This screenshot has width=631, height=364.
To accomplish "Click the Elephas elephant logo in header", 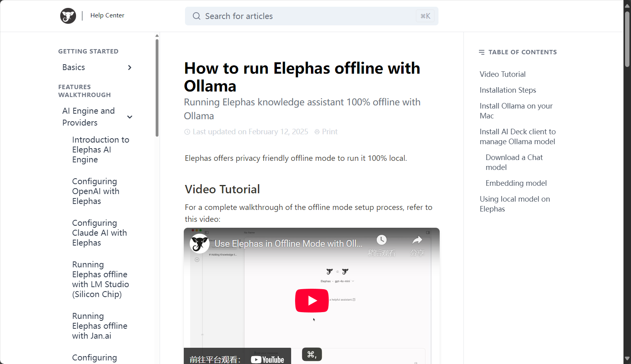I will click(x=68, y=16).
